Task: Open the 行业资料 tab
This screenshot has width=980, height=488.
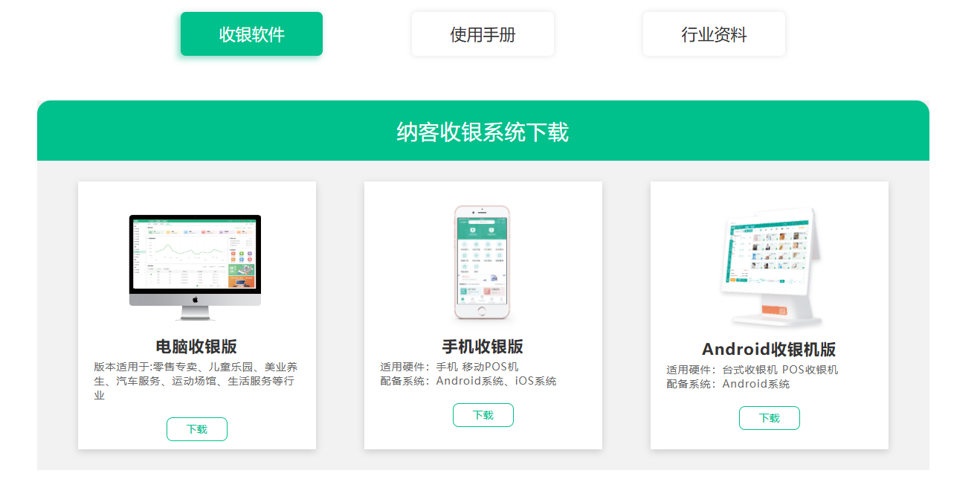Action: tap(714, 33)
